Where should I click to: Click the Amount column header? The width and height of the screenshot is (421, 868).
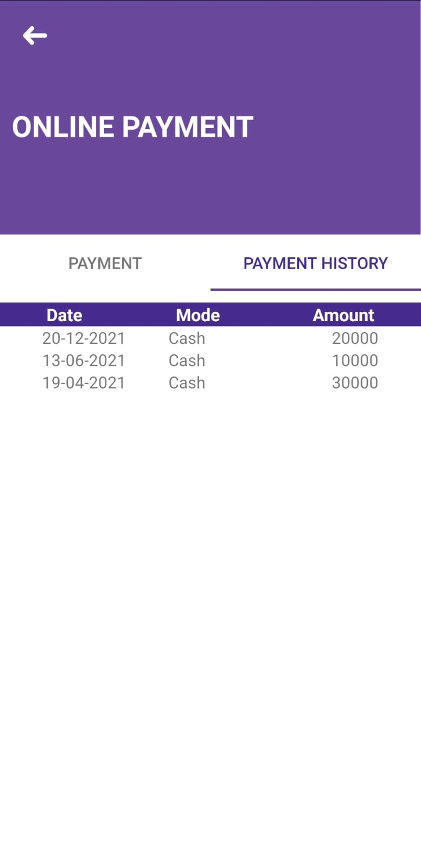tap(343, 315)
